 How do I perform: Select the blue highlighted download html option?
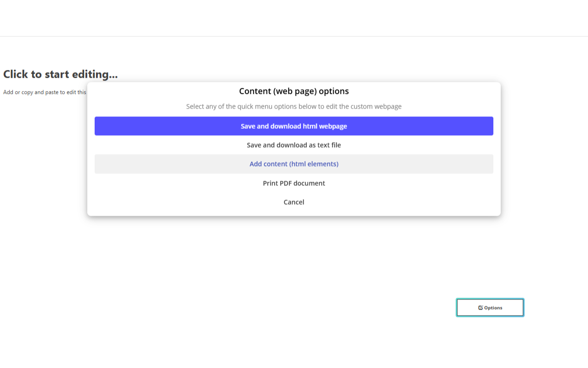[294, 126]
